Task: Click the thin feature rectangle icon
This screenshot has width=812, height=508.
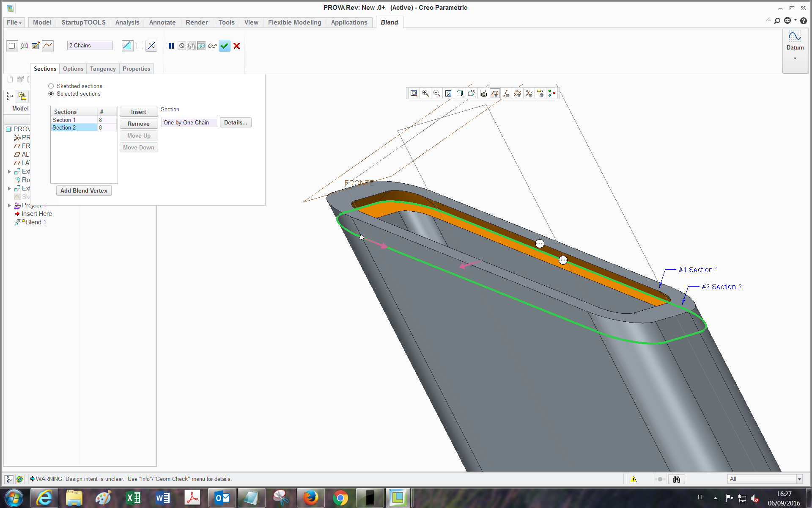Action: point(140,46)
